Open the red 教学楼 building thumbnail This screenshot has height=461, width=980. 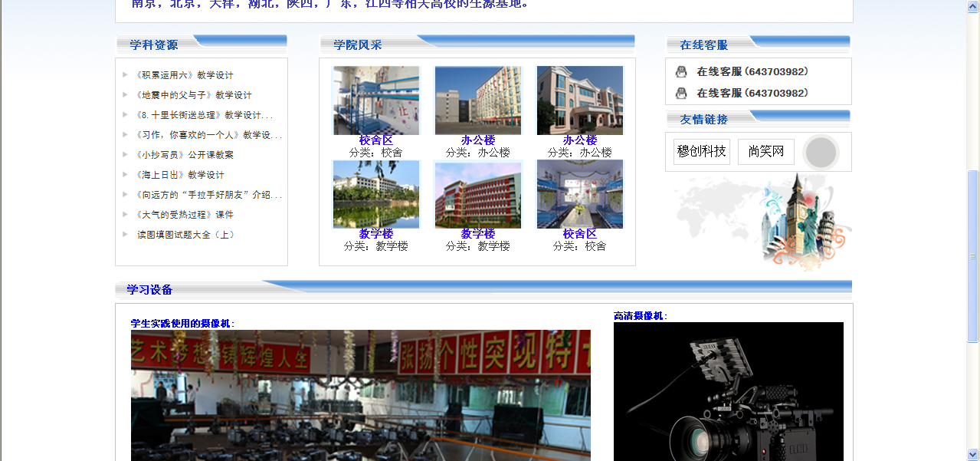coord(477,194)
